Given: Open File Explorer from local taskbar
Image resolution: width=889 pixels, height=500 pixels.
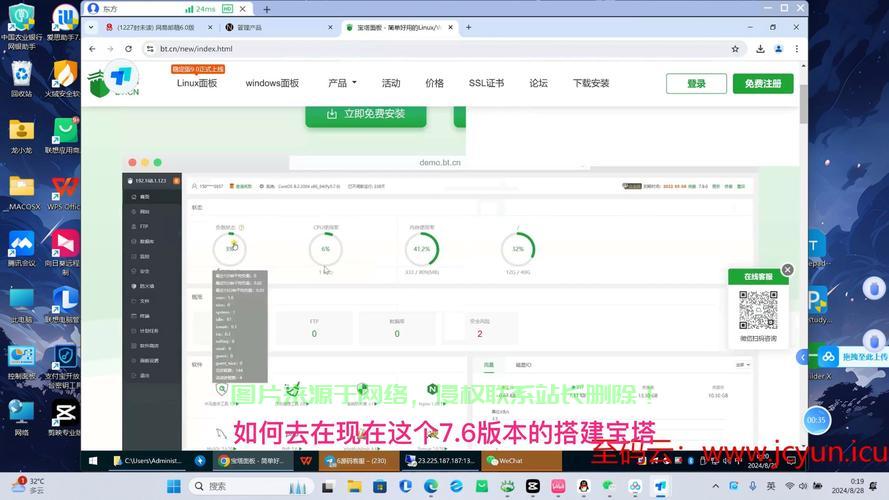Looking at the screenshot, I should tap(354, 486).
